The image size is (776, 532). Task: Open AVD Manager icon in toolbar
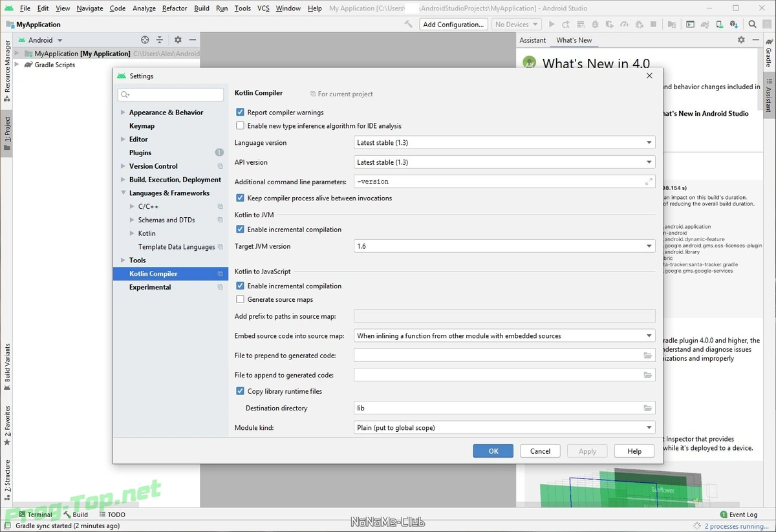pos(720,24)
